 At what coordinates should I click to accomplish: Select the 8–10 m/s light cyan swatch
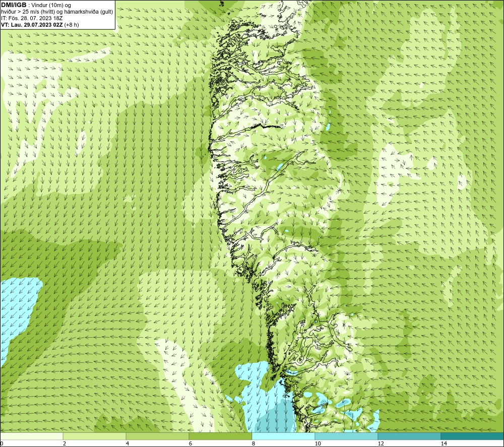pos(283,436)
